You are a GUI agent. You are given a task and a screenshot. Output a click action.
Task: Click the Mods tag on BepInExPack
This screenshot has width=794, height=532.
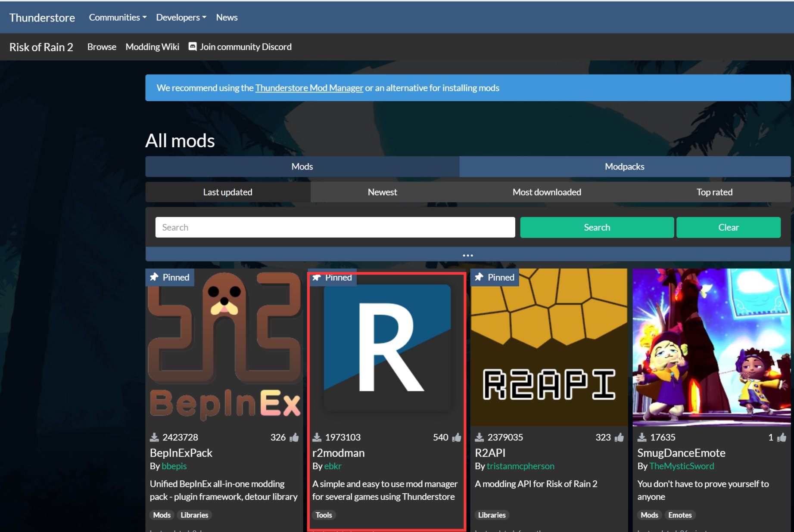point(162,515)
